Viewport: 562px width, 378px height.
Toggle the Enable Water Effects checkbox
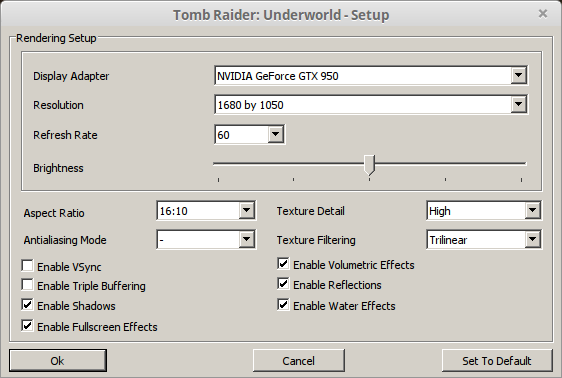point(283,305)
